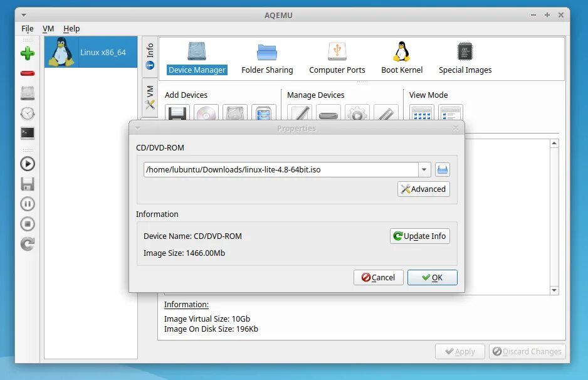Switch View Mode to list view
Screen dimensions: 588x380
click(x=451, y=112)
